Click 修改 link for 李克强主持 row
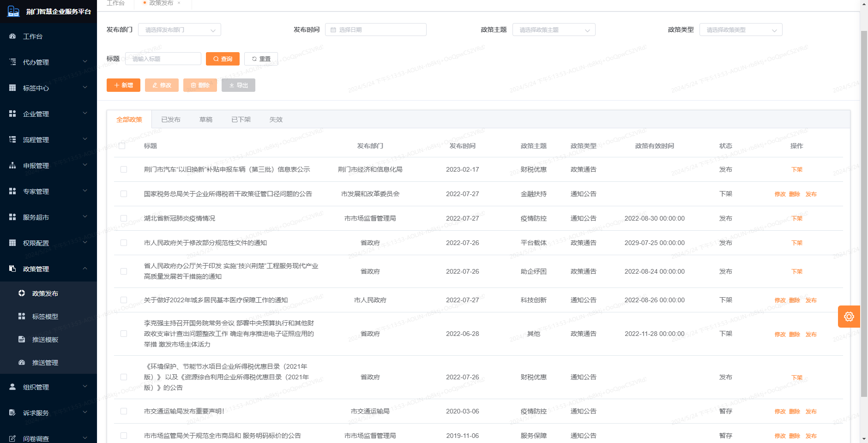Viewport: 868px width, 443px height. tap(780, 334)
